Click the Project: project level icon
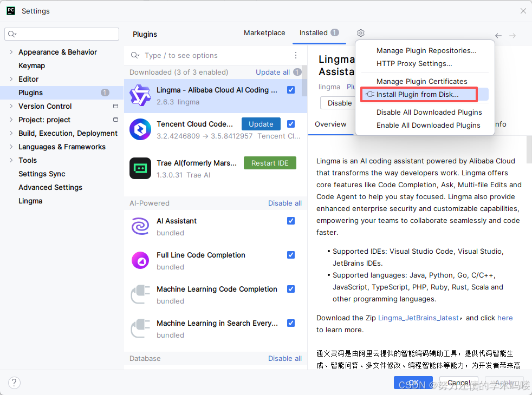 click(x=116, y=120)
